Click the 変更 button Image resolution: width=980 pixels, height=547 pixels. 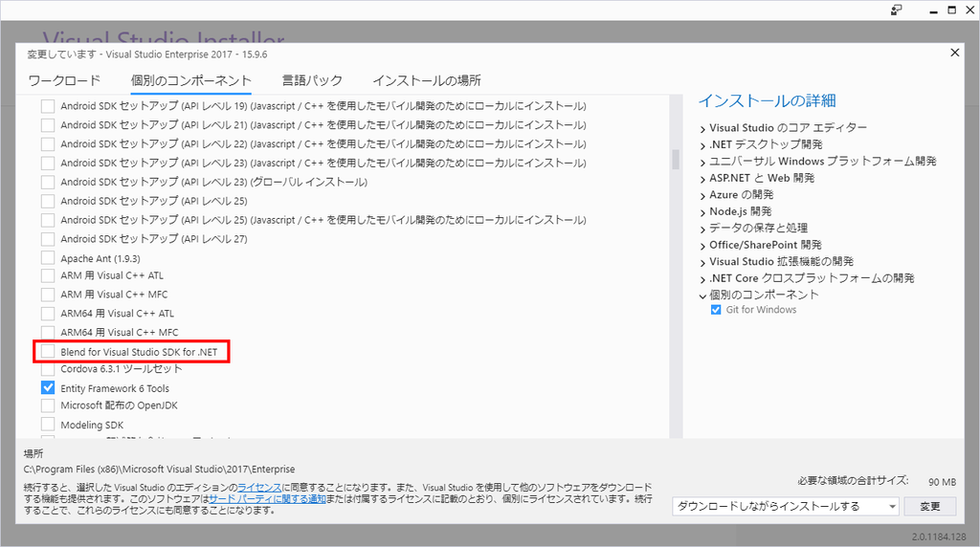930,507
